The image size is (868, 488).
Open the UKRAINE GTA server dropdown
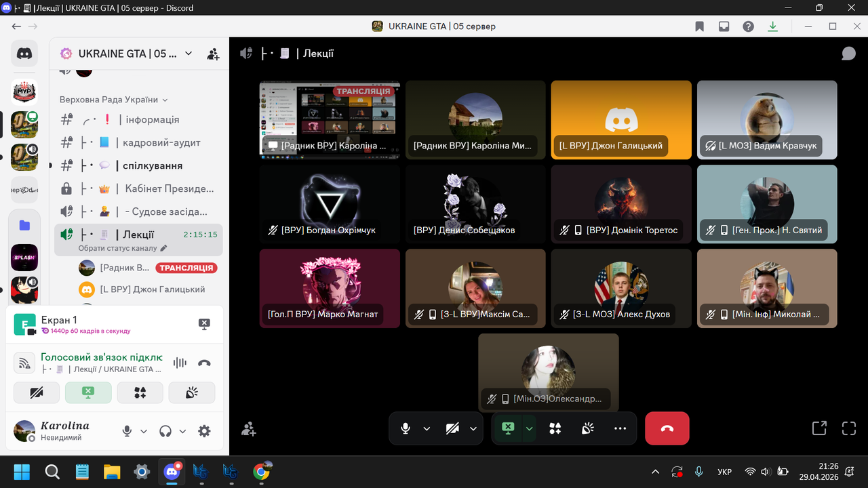189,54
